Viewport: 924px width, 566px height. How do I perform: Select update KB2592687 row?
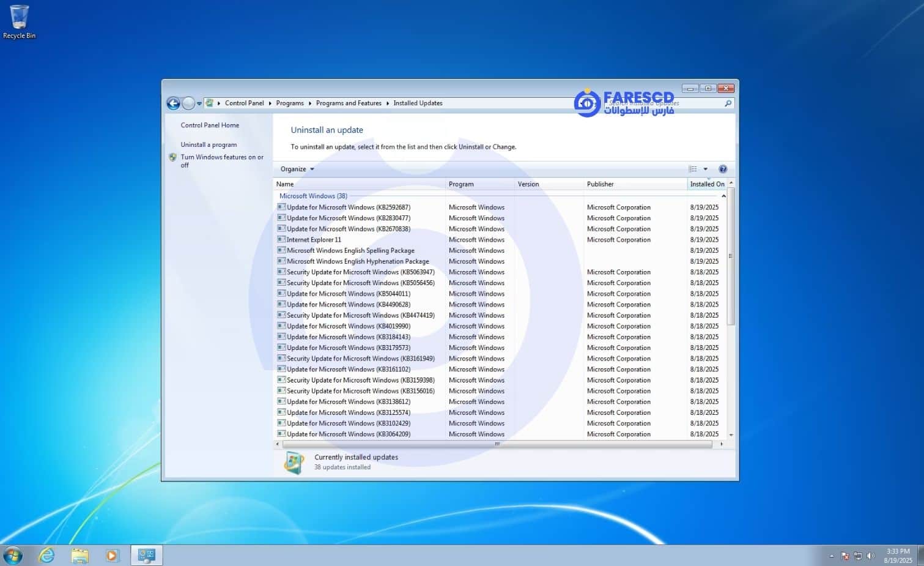click(x=500, y=207)
